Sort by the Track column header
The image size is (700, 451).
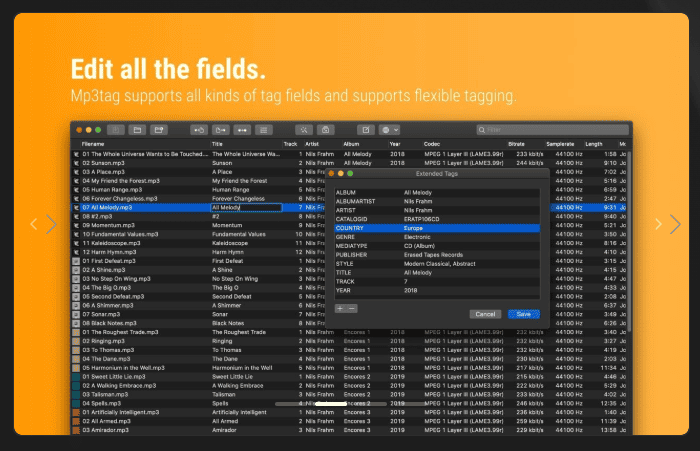click(290, 144)
